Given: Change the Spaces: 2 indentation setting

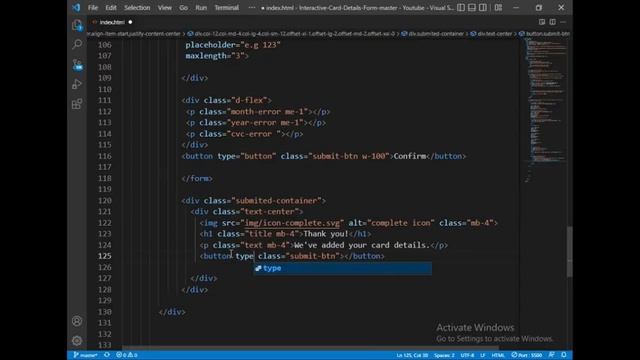Looking at the screenshot, I should [x=444, y=355].
